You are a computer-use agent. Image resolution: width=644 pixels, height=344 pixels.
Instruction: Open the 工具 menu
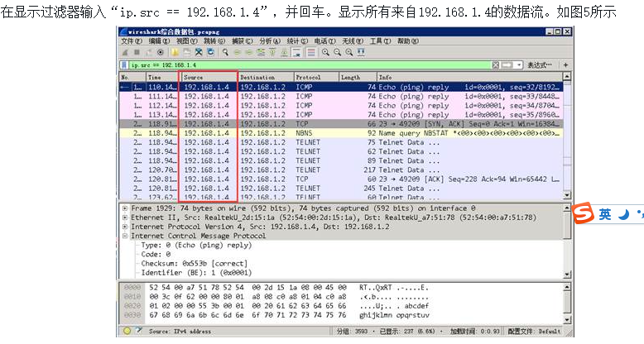(380, 41)
